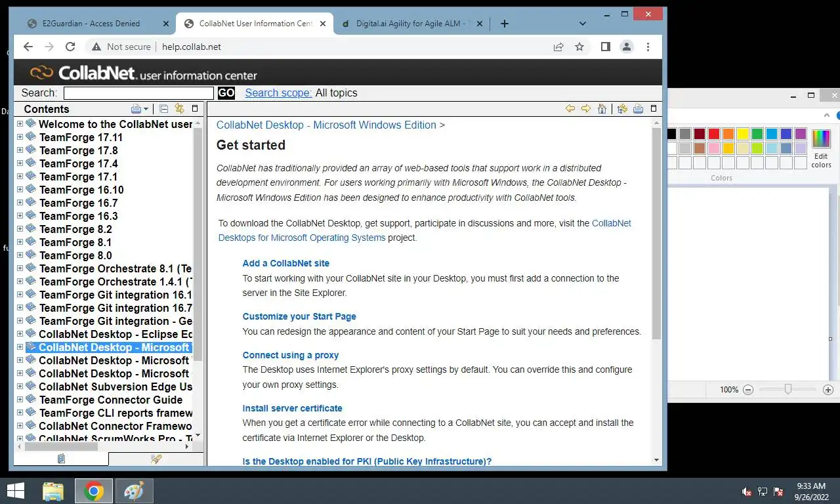This screenshot has height=504, width=840.
Task: Click the network icon in the system tray
Action: [x=763, y=492]
